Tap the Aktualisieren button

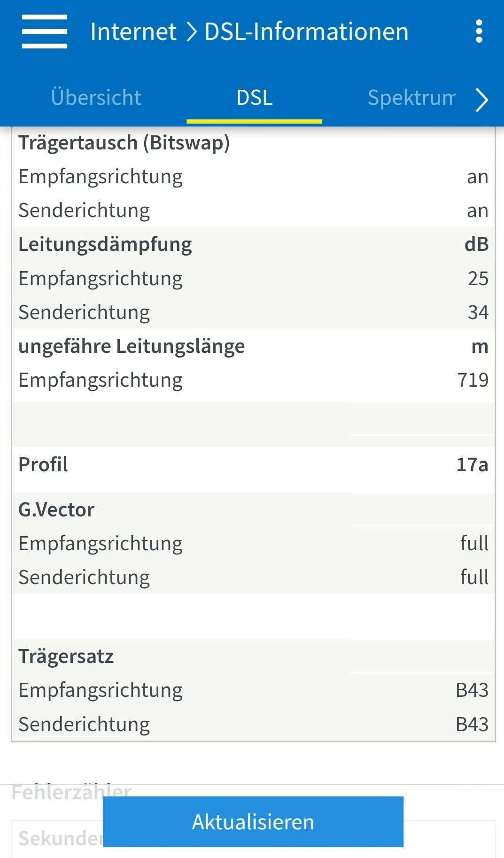(253, 822)
